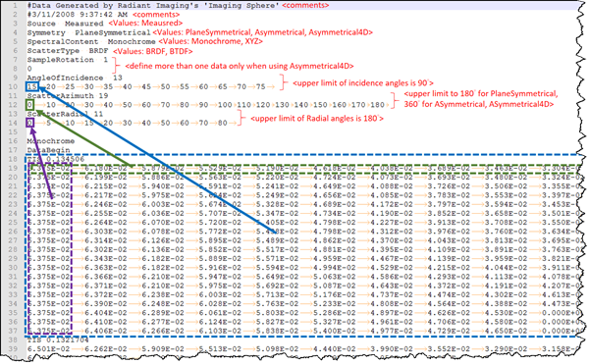Click azimuth value 180 on line 12
Image resolution: width=589 pixels, height=364 pixels.
(377, 105)
